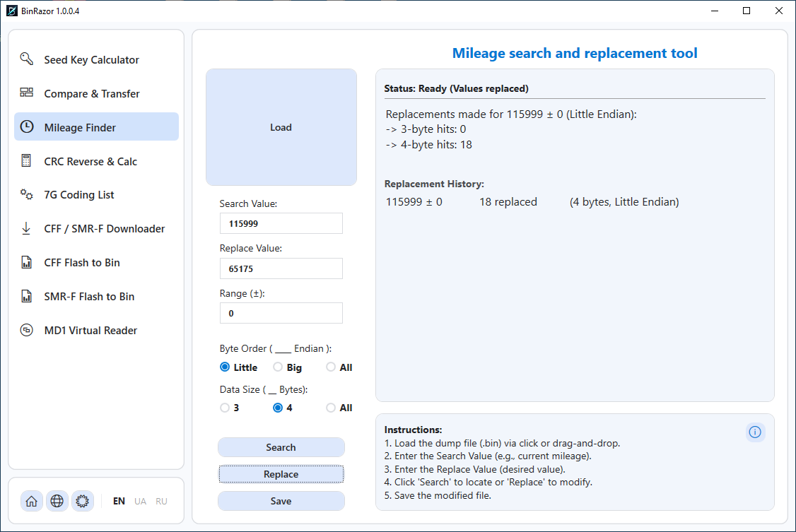Switch language to RU
The height and width of the screenshot is (532, 796).
click(161, 501)
